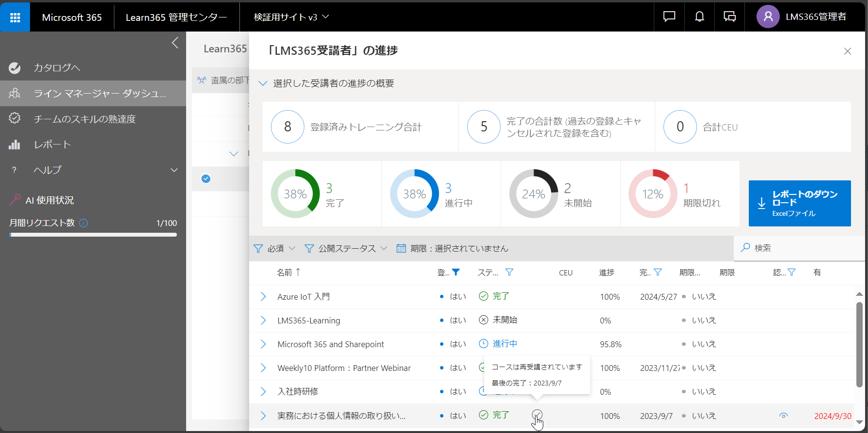Viewport: 868px width, 433px height.
Task: Click the 95.8% progress value
Action: 611,344
